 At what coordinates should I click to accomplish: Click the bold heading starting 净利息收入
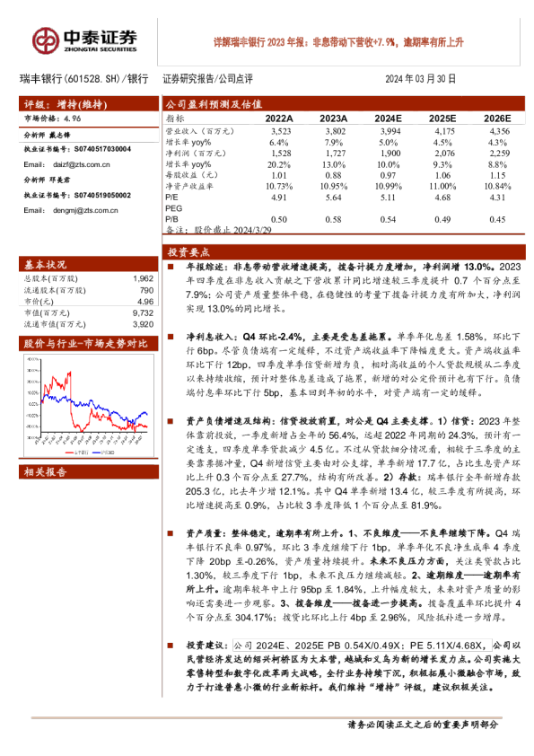point(289,337)
